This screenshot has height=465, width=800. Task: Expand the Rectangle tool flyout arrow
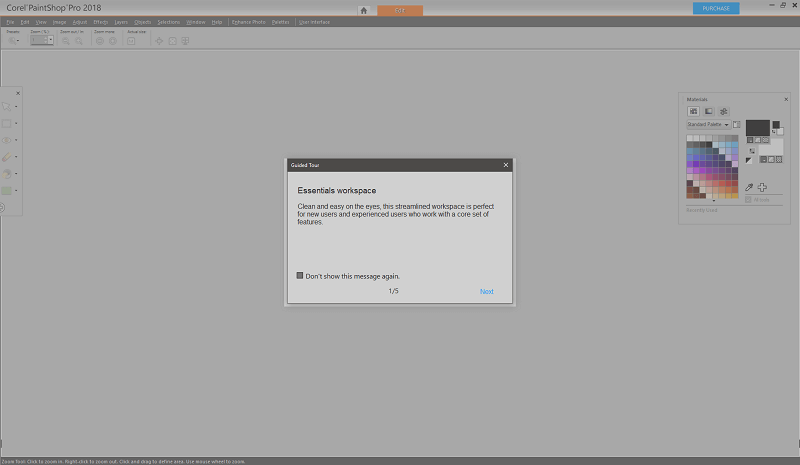coord(16,190)
